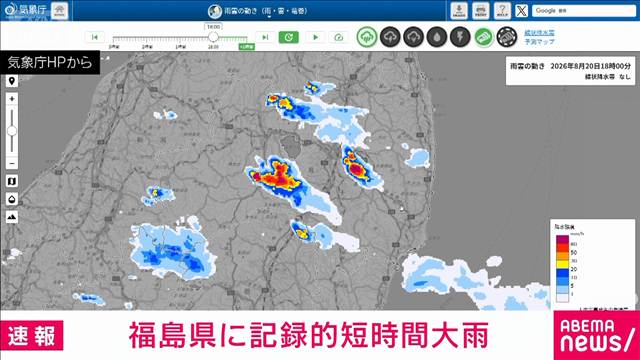This screenshot has height=360, width=640.
Task: Open the base map selector icon at left
Action: pyautogui.click(x=12, y=181)
